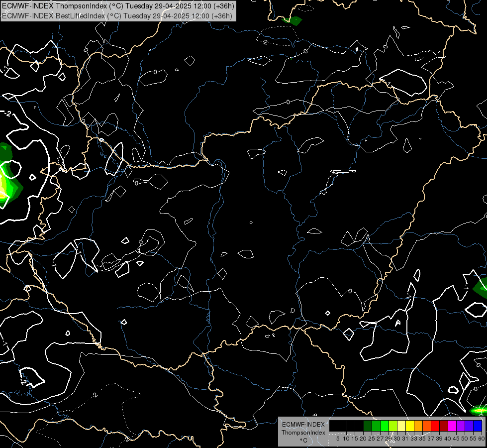This screenshot has width=487, height=448.
Task: Select the magenta 40-45 legend swatch
Action: pyautogui.click(x=452, y=426)
